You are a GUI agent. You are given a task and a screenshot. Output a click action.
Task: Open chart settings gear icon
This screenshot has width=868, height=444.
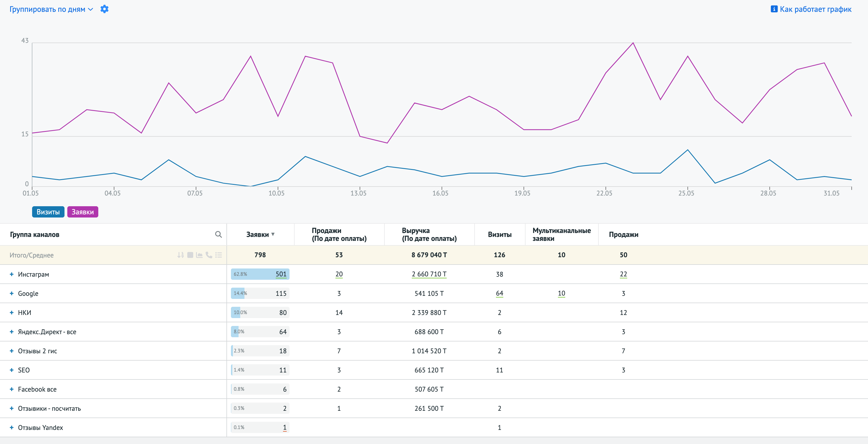tap(104, 9)
